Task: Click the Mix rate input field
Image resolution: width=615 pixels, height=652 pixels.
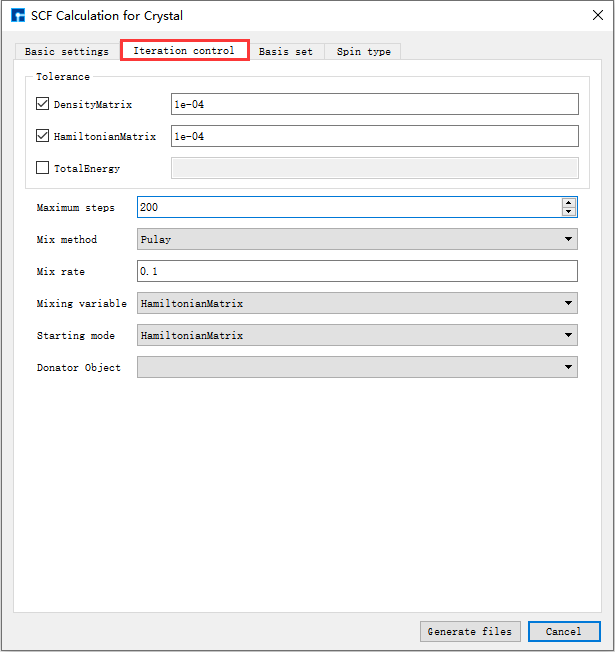Action: pos(357,271)
